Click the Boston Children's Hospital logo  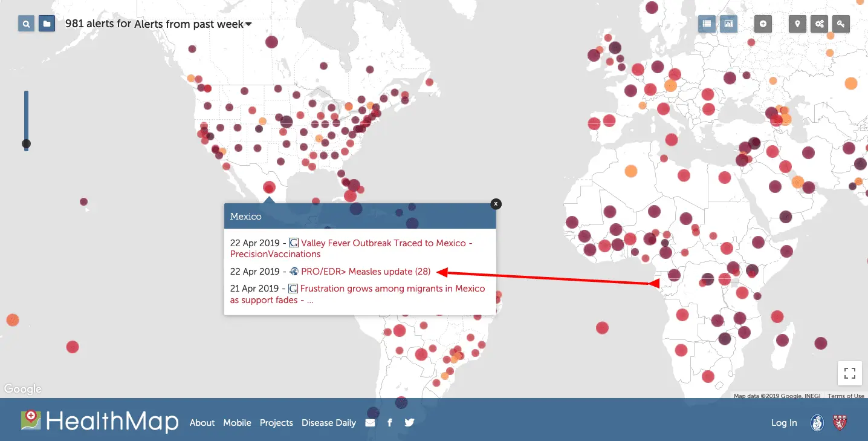pos(817,422)
